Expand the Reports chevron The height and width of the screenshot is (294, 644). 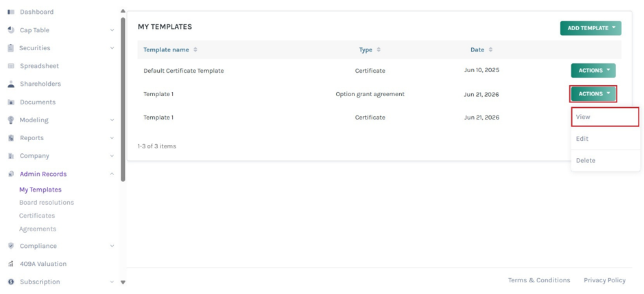[x=112, y=138]
